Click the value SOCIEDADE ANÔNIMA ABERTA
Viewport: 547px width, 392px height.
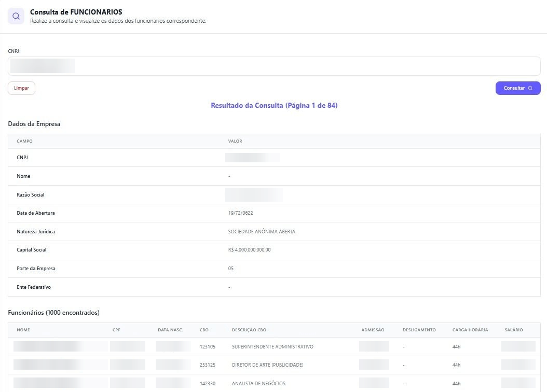pyautogui.click(x=262, y=231)
